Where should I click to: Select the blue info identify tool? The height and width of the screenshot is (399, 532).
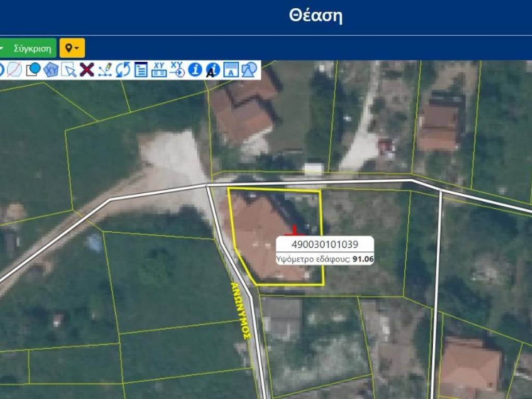195,69
